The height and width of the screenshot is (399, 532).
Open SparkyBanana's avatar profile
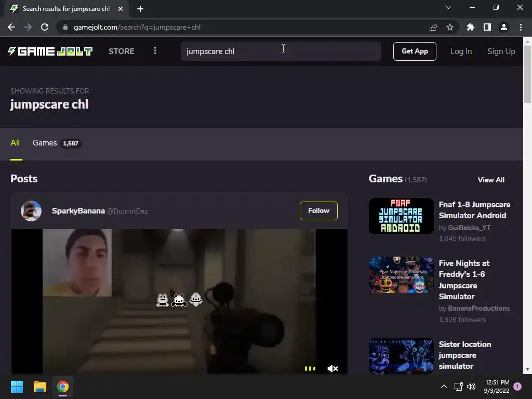(x=31, y=211)
